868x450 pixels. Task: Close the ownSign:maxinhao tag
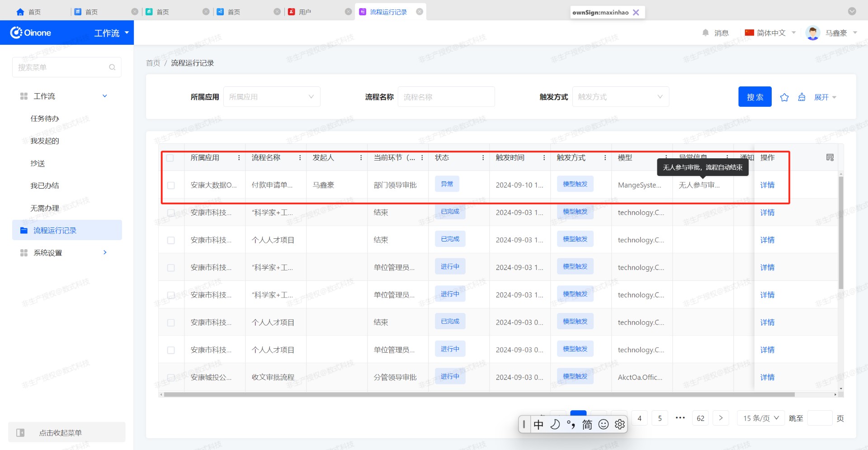(x=636, y=12)
